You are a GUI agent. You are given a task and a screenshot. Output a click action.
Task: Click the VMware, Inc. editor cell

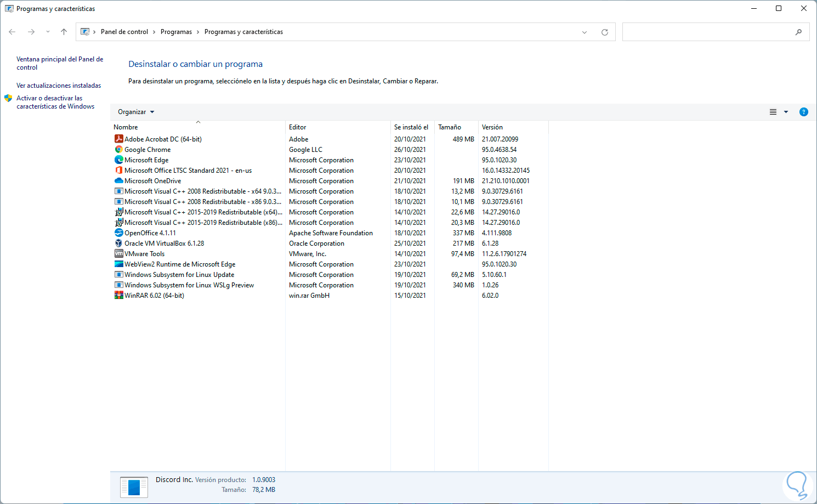[x=307, y=254]
